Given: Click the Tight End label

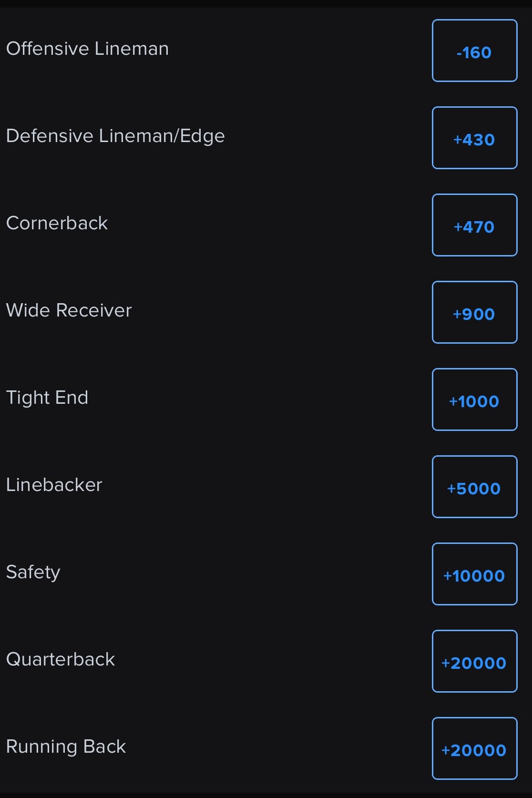Looking at the screenshot, I should 47,398.
